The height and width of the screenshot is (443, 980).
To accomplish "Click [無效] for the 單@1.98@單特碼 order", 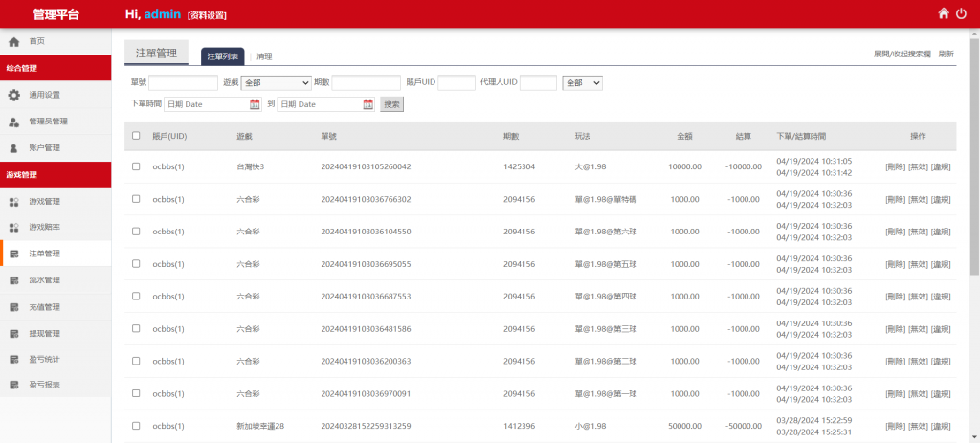I will click(918, 199).
